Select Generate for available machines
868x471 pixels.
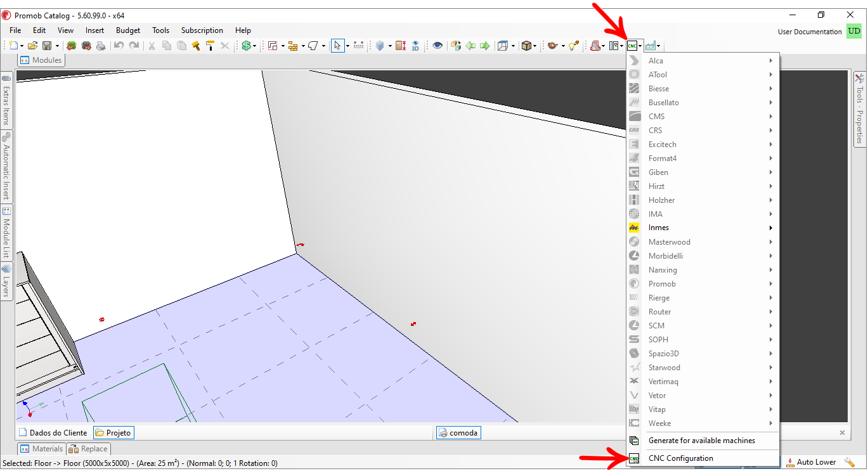(x=702, y=441)
